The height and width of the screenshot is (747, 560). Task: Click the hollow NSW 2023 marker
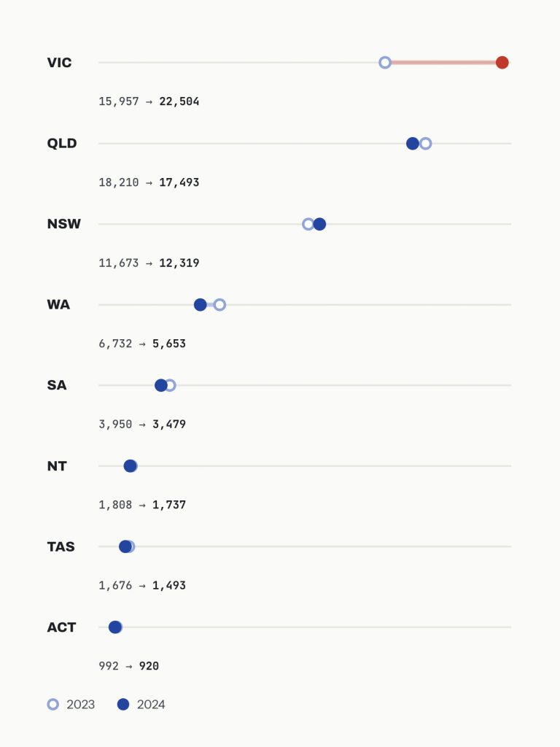[x=308, y=224]
